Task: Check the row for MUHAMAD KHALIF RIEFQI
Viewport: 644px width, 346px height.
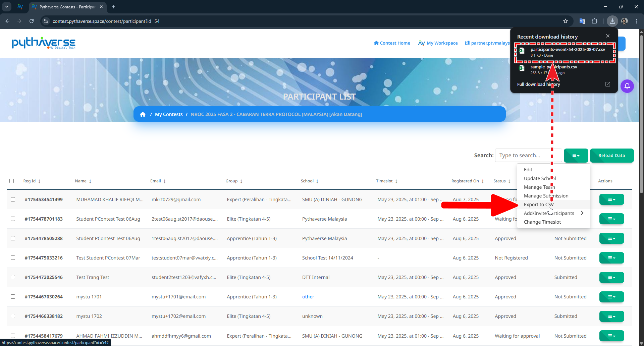Action: coord(13,199)
